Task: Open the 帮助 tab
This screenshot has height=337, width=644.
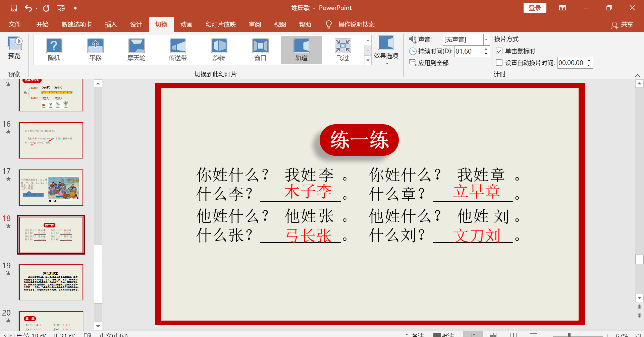Action: (x=305, y=24)
